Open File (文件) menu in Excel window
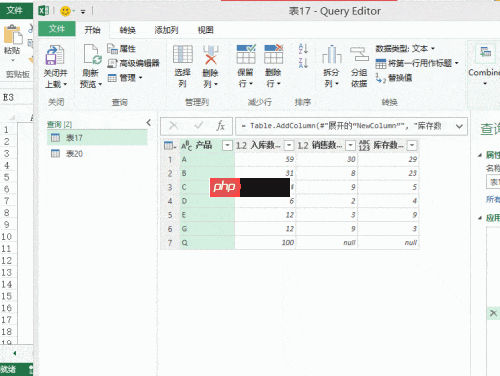 tap(15, 10)
